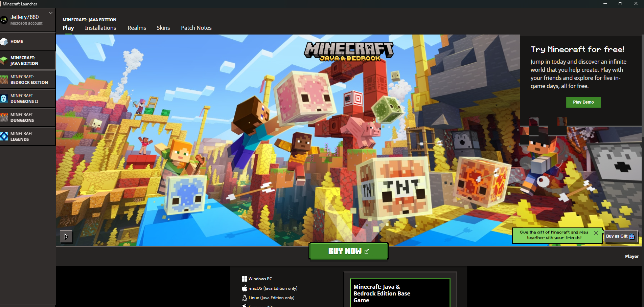Viewport: 644px width, 307px height.
Task: Switch to the Installations tab
Action: [100, 28]
